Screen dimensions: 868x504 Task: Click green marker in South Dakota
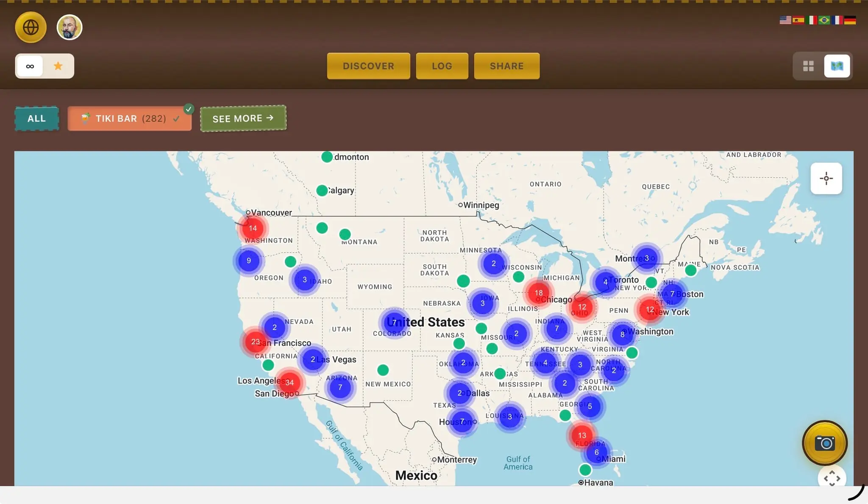click(x=463, y=281)
